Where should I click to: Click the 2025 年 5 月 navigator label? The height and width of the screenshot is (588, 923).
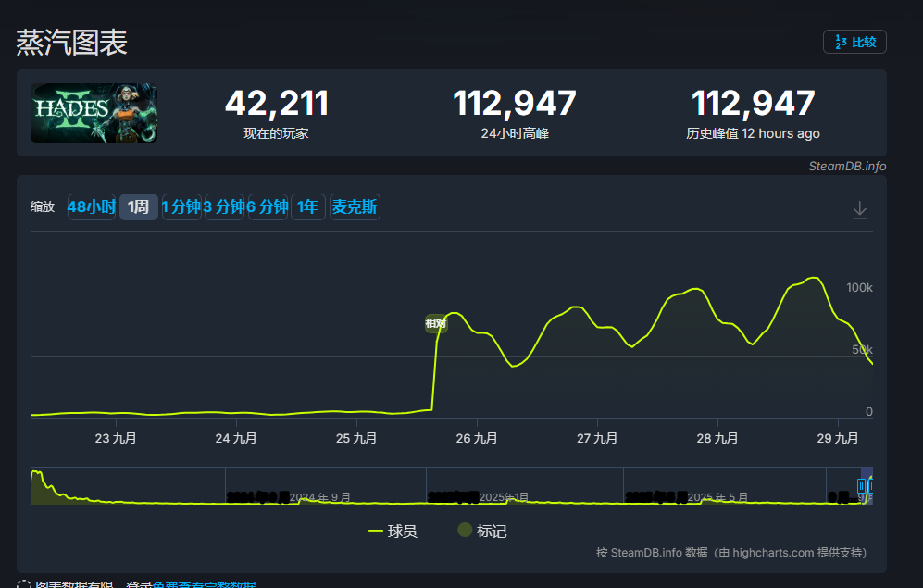(x=717, y=497)
